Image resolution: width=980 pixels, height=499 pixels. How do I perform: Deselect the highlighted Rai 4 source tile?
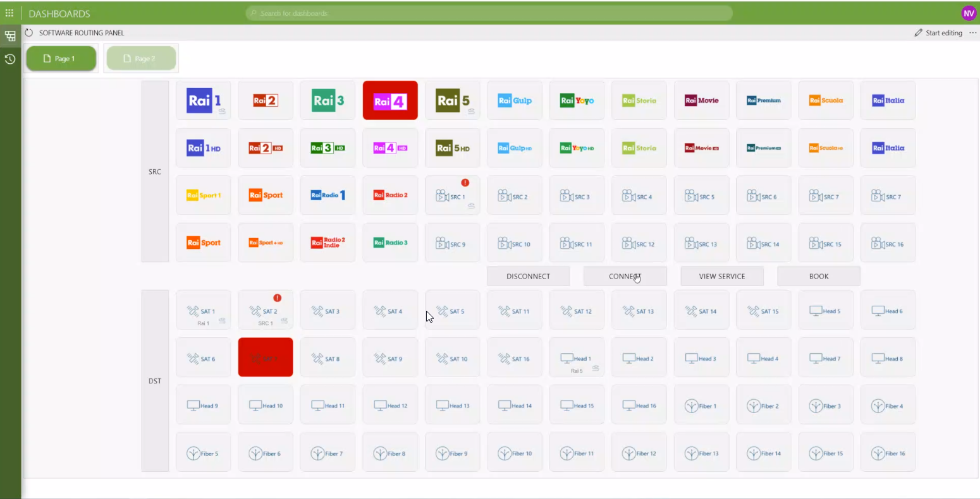(390, 100)
